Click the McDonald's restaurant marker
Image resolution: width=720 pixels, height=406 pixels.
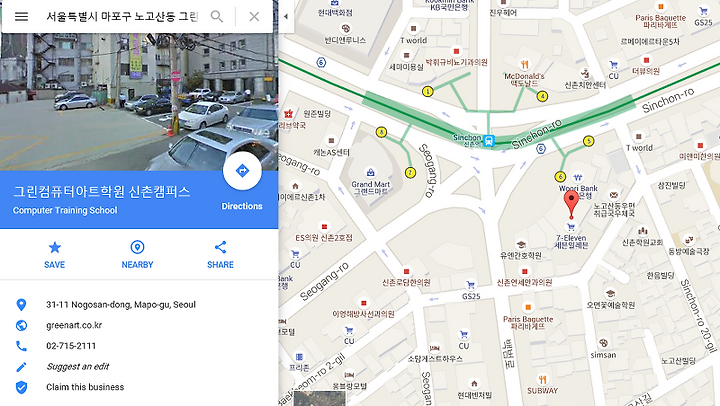pos(525,64)
